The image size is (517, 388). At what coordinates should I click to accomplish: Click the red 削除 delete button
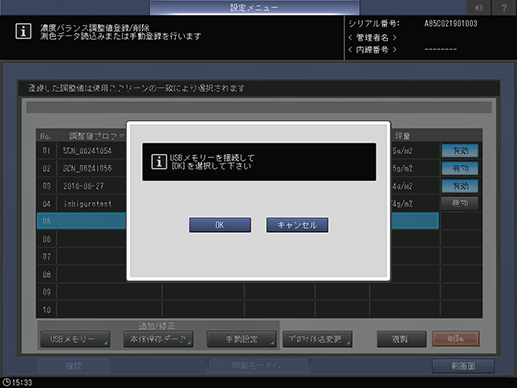456,339
